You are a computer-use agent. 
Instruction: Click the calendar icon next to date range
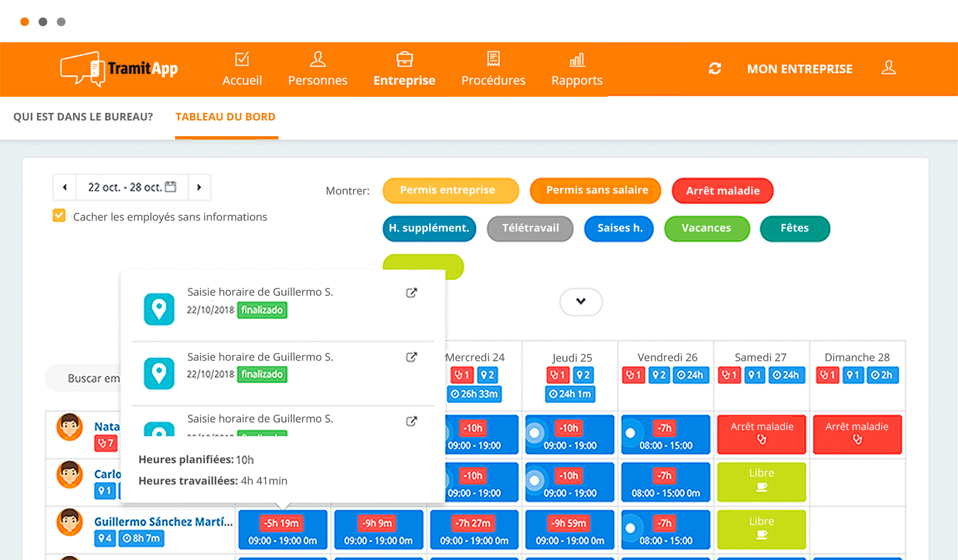tap(172, 187)
